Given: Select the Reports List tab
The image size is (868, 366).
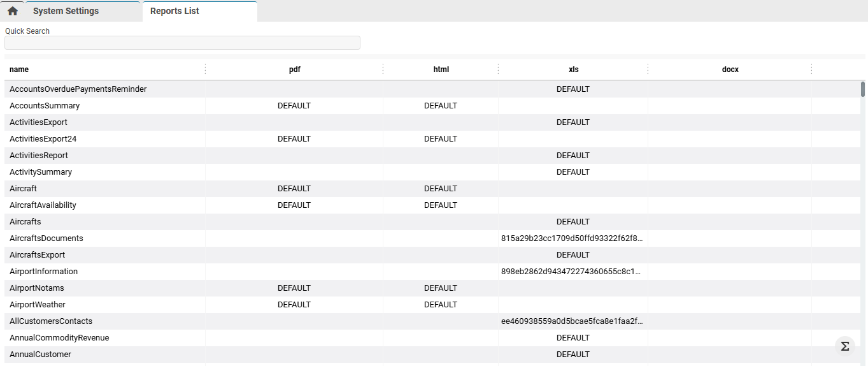Looking at the screenshot, I should [x=174, y=11].
